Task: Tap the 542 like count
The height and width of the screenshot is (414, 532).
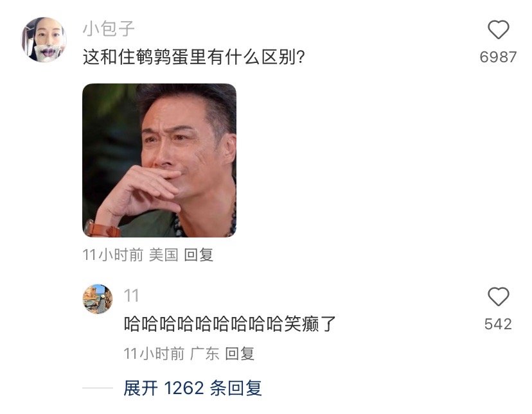Action: tap(498, 324)
